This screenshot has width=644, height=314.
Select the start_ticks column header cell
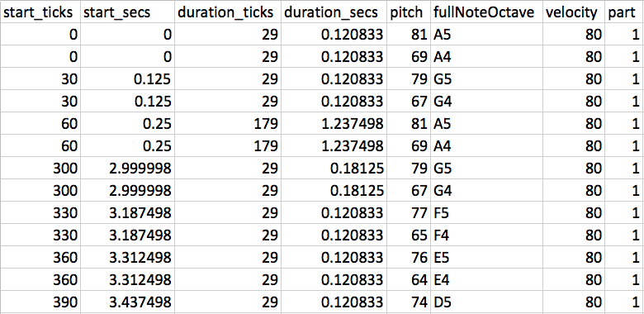40,12
